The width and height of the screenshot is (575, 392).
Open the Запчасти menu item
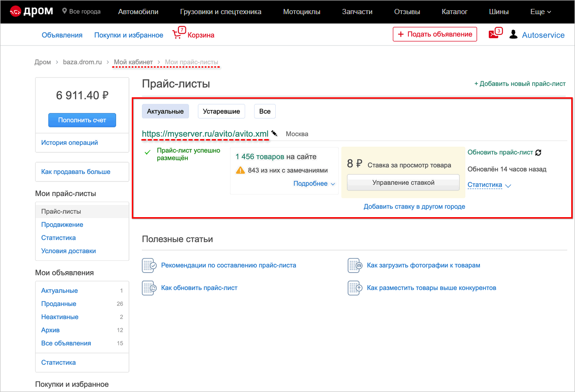(x=357, y=12)
